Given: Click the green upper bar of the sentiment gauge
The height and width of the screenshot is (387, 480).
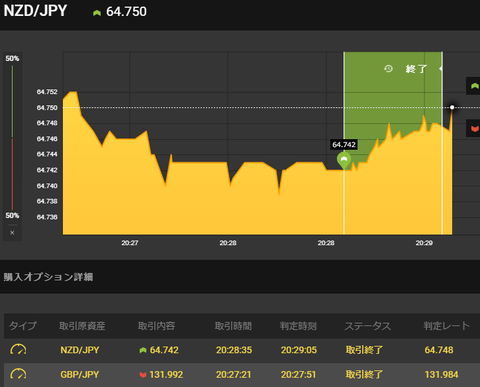Looking at the screenshot, I should (12, 101).
